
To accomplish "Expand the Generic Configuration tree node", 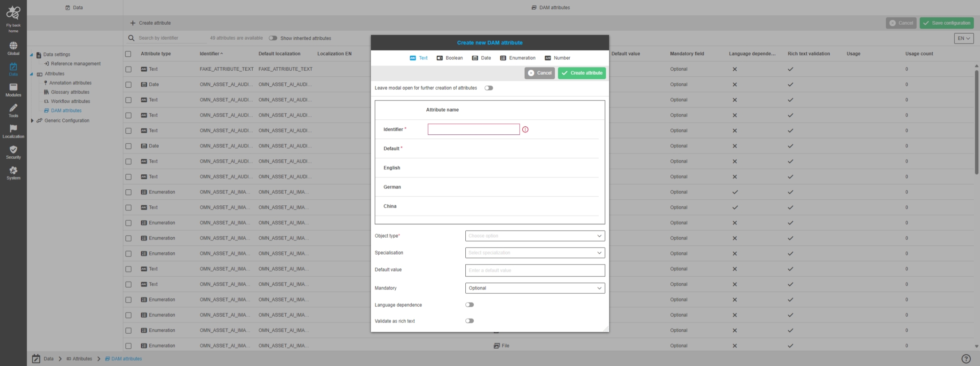I will point(32,121).
